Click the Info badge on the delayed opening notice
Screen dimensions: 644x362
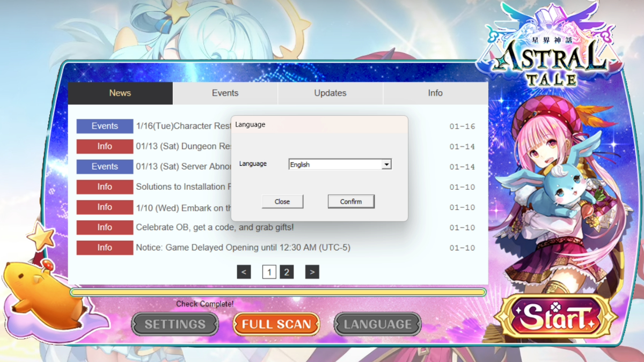coord(104,247)
